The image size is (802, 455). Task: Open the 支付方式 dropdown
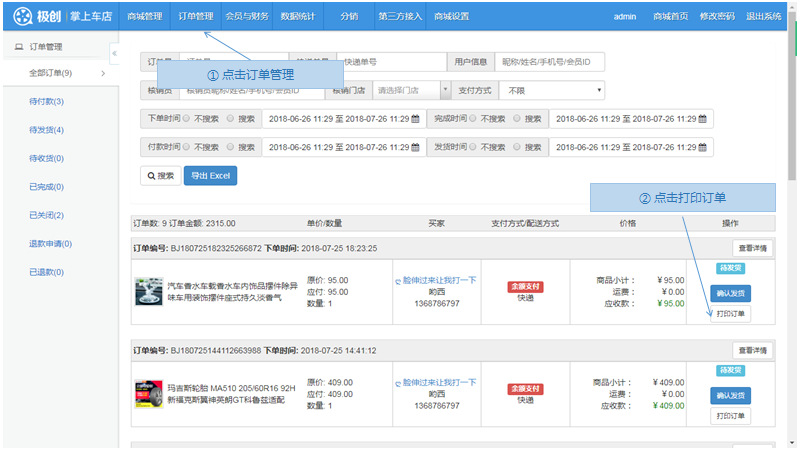553,90
